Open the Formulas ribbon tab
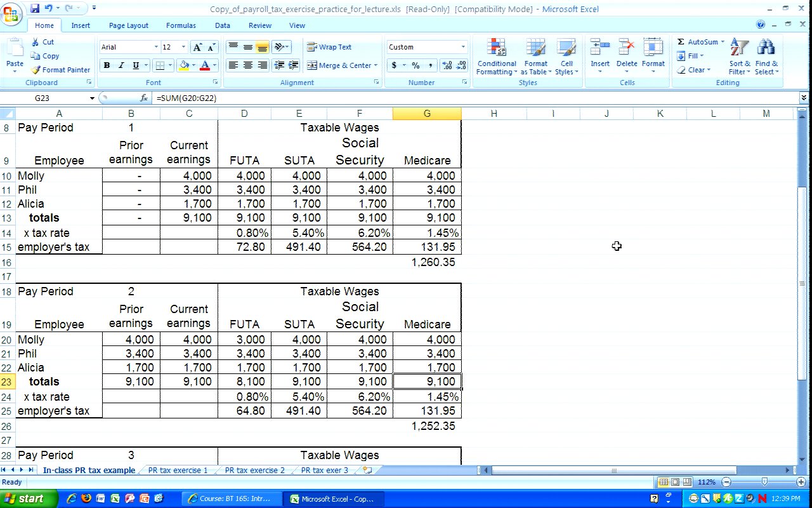The image size is (812, 508). [x=181, y=25]
